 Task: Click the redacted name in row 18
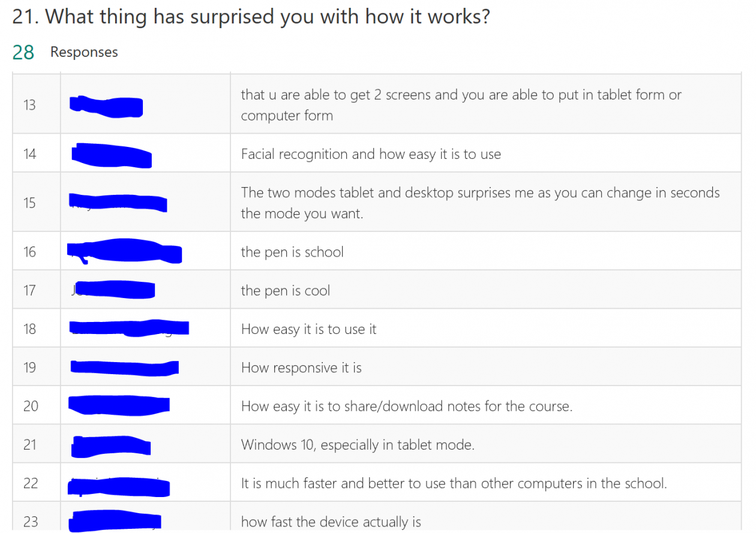click(129, 327)
